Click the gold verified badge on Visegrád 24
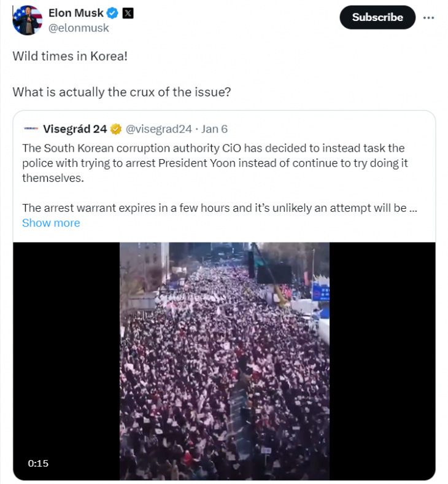448x484 pixels. click(x=115, y=129)
